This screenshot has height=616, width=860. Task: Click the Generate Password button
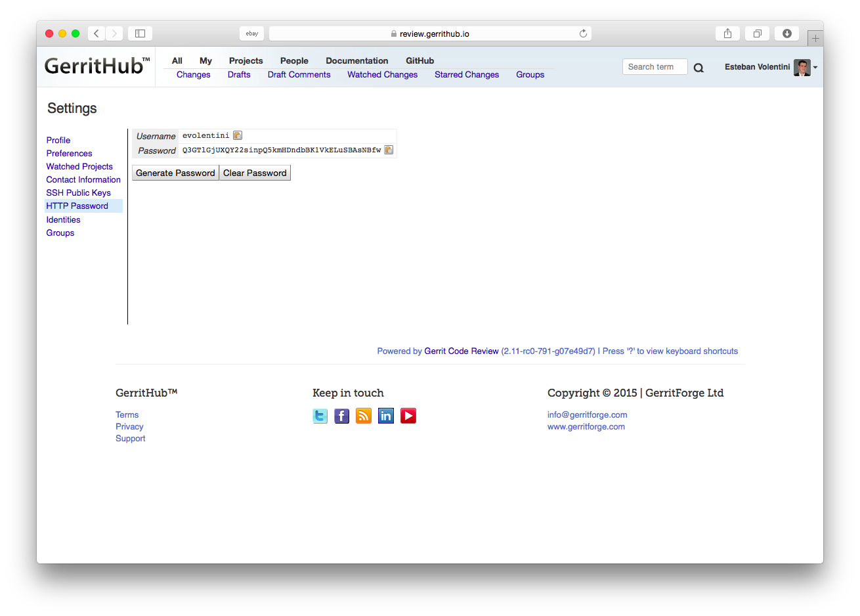click(175, 173)
